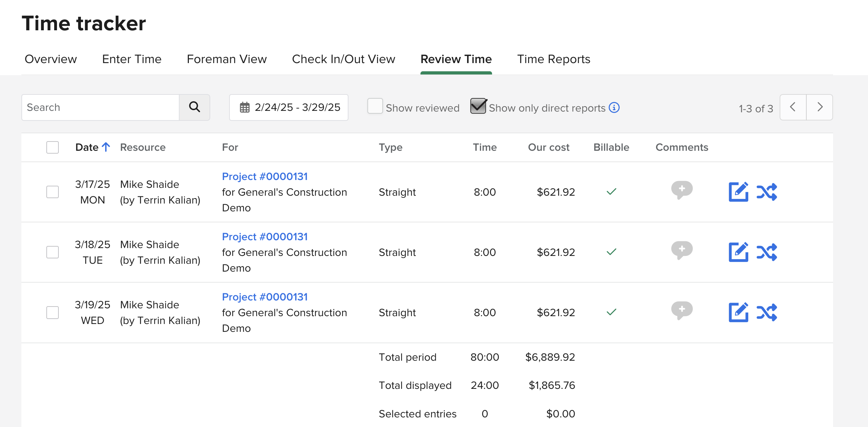Open the Time Reports tab
868x427 pixels.
pyautogui.click(x=553, y=59)
